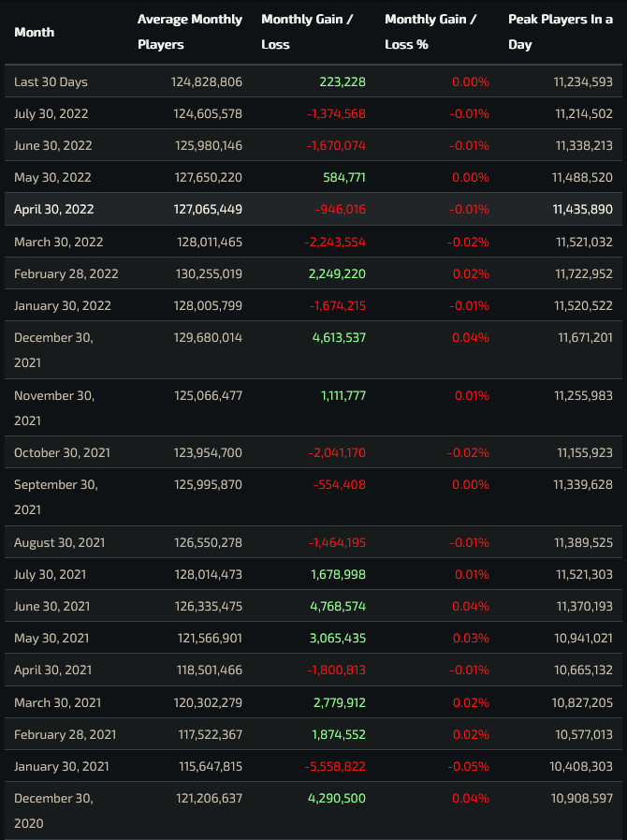Select the June 30, 2022 month cell
This screenshot has height=840, width=627.
(53, 145)
